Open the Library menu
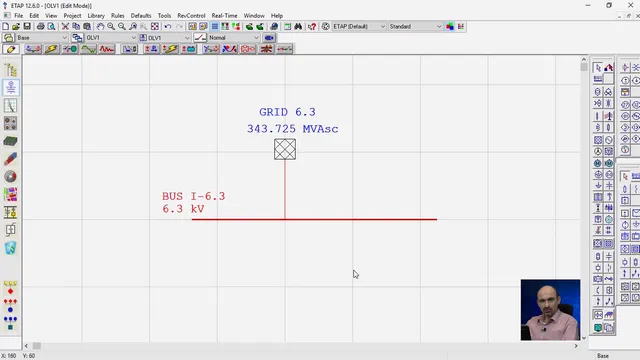 point(96,16)
